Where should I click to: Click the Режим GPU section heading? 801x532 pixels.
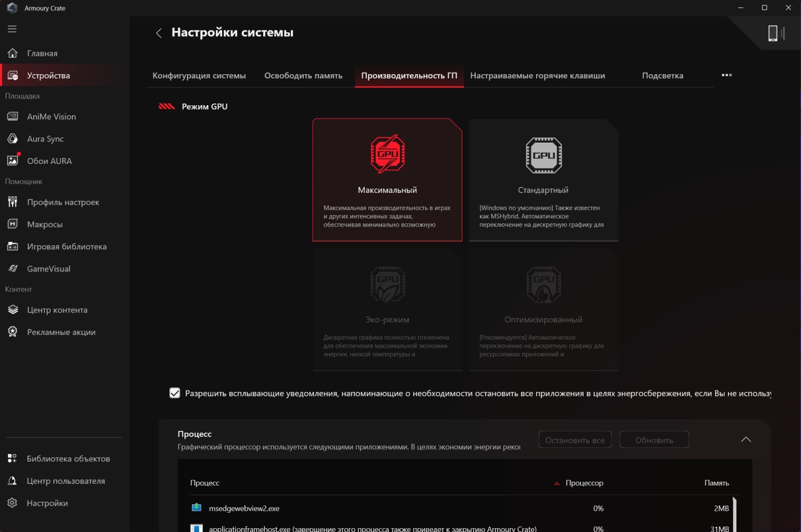point(205,106)
